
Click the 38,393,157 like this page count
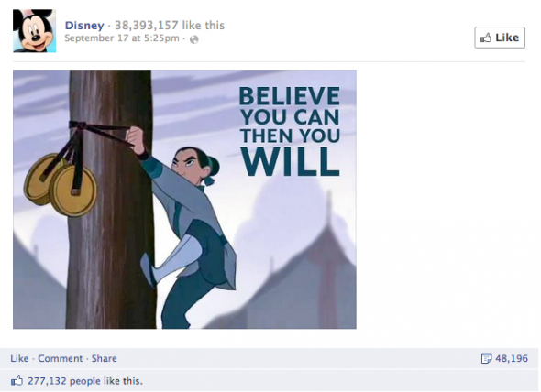point(170,25)
